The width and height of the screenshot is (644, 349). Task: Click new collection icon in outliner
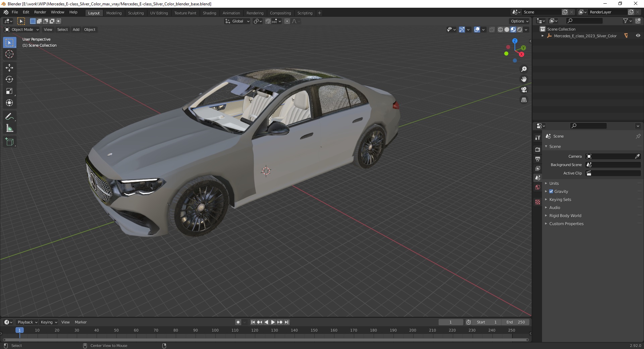638,21
